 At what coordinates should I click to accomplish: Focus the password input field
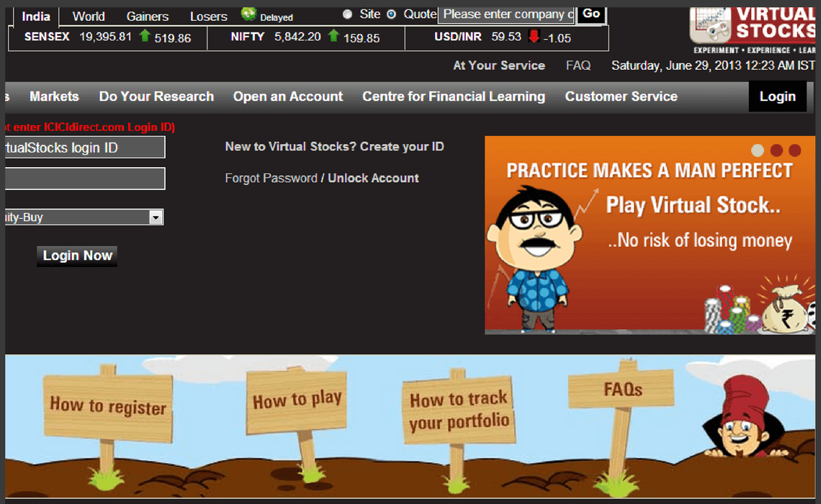[x=85, y=179]
